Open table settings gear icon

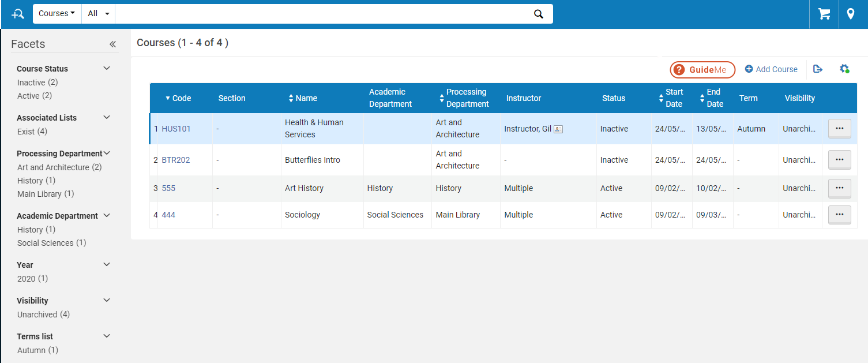click(x=844, y=69)
